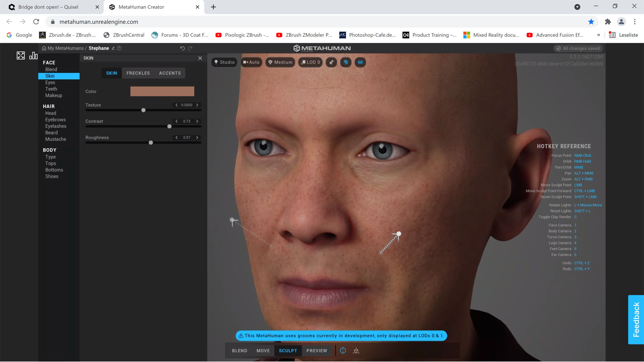644x362 pixels.
Task: Select BLEND mode
Action: point(239,351)
